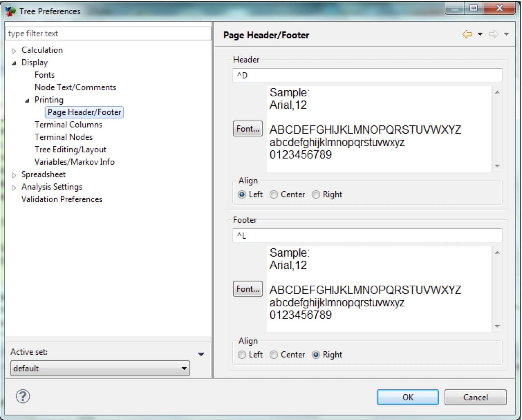Click the back navigation arrow icon

[467, 34]
